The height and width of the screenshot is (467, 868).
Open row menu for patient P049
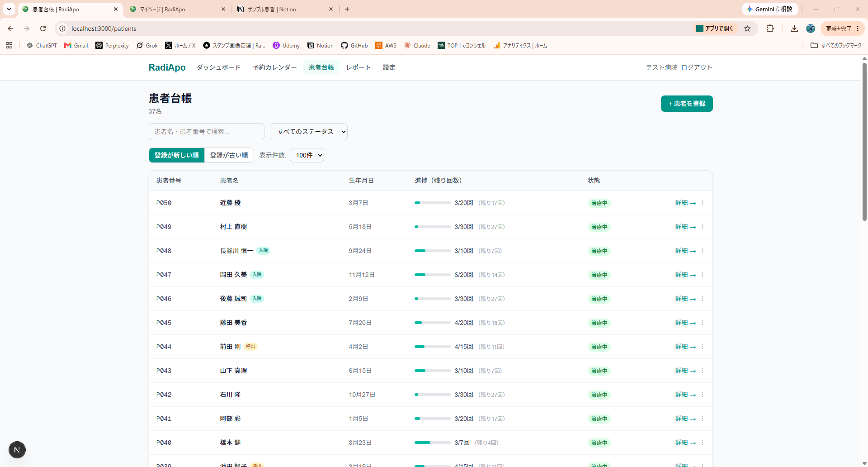pos(702,227)
